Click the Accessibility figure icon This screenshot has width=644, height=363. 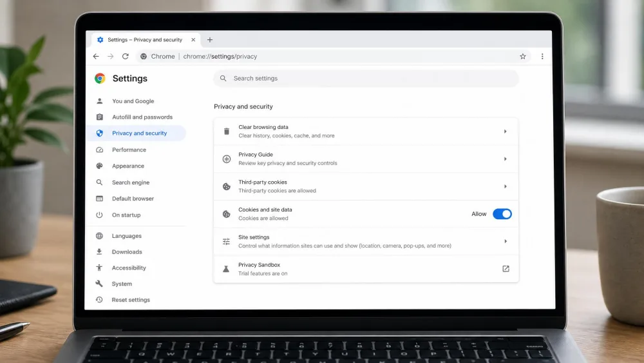pyautogui.click(x=99, y=268)
